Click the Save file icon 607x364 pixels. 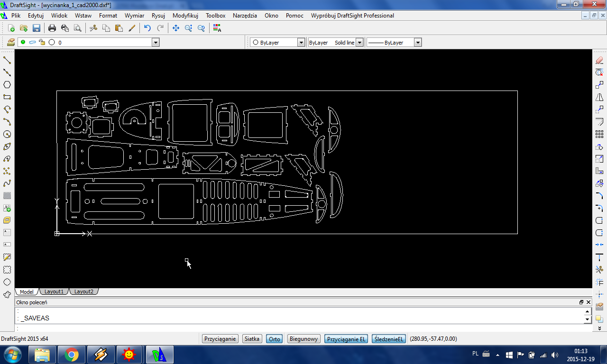[37, 28]
